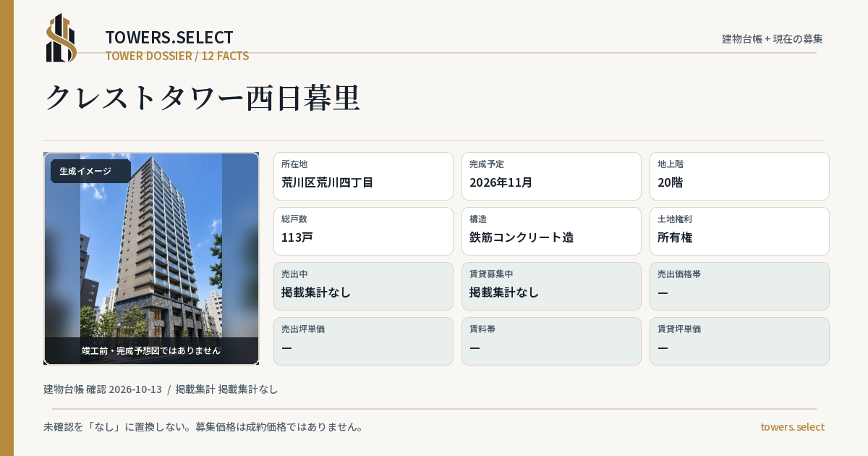The width and height of the screenshot is (868, 456).
Task: Select the 賃貸坪単価 card
Action: point(739,341)
